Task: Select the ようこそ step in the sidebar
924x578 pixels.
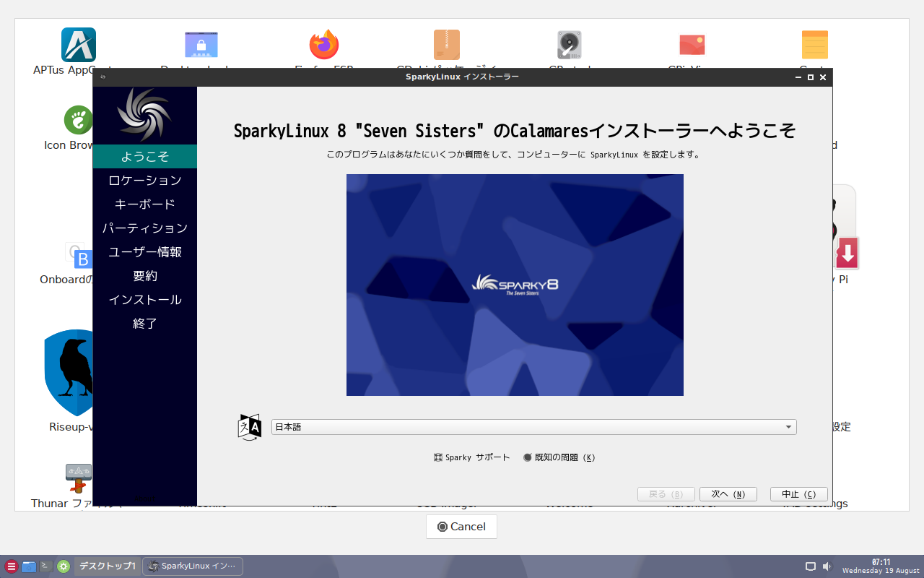Action: [x=145, y=157]
